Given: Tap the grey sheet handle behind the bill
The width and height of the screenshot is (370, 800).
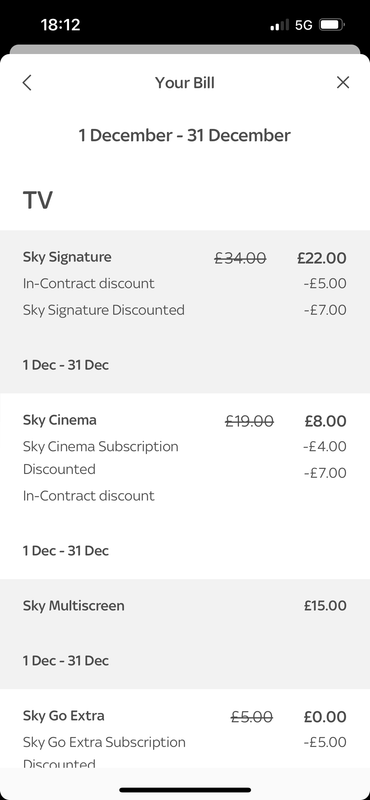Looking at the screenshot, I should click(185, 49).
